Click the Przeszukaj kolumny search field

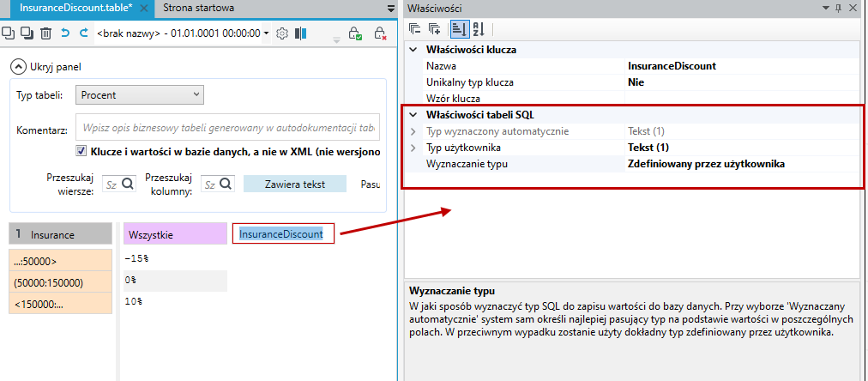[x=218, y=185]
